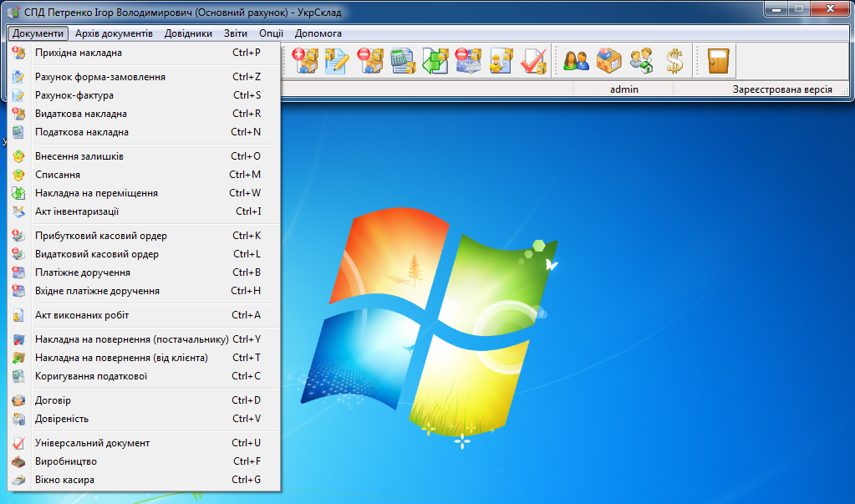Click the calculator document toolbar icon

click(x=403, y=61)
